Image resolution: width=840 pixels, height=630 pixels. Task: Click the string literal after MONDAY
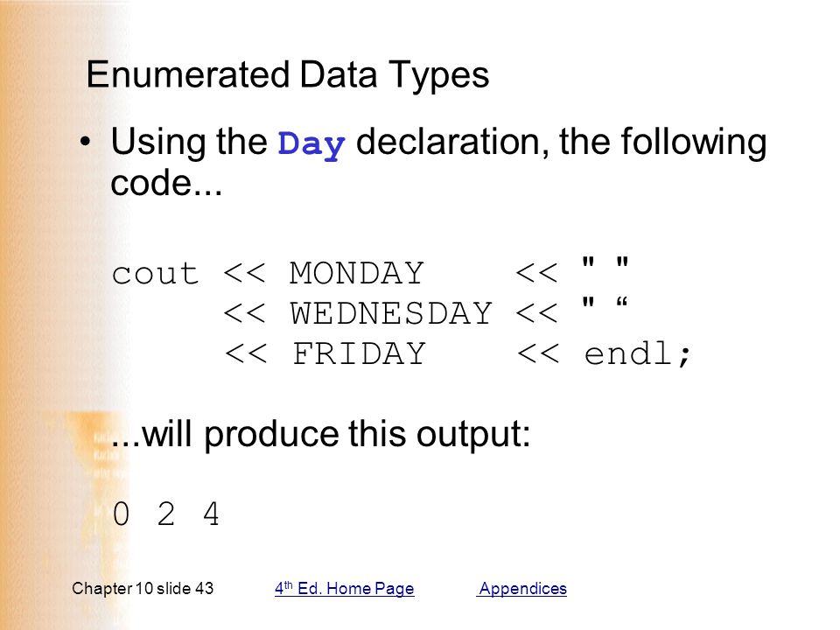(x=605, y=263)
